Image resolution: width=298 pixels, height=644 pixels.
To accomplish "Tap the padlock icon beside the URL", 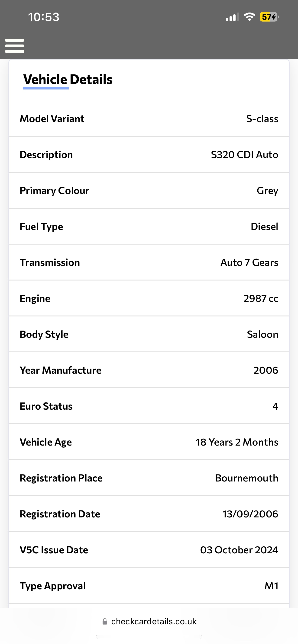I will (x=105, y=622).
